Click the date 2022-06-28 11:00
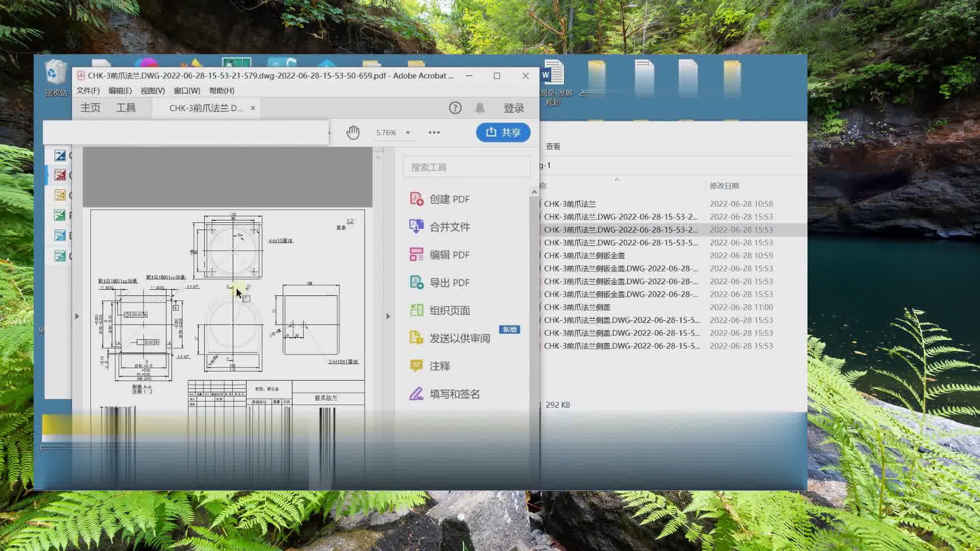This screenshot has height=551, width=980. (x=741, y=307)
